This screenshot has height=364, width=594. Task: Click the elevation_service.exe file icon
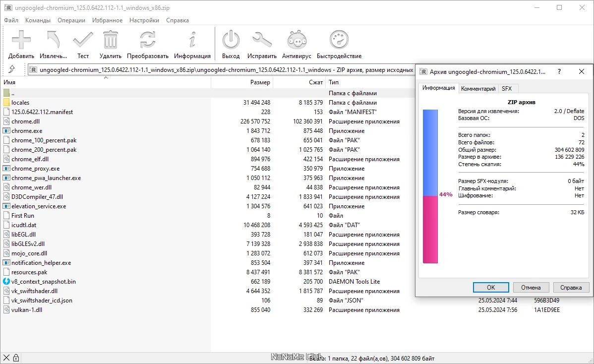tap(6, 206)
